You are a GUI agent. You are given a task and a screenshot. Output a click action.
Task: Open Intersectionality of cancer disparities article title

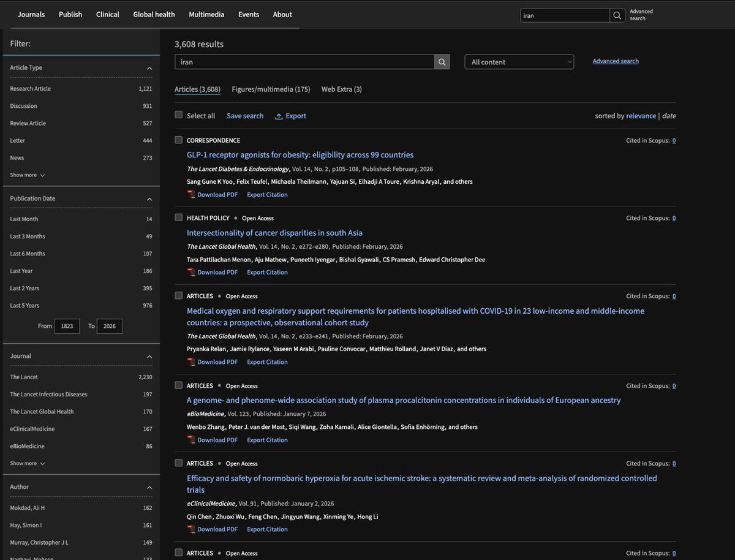click(x=274, y=233)
